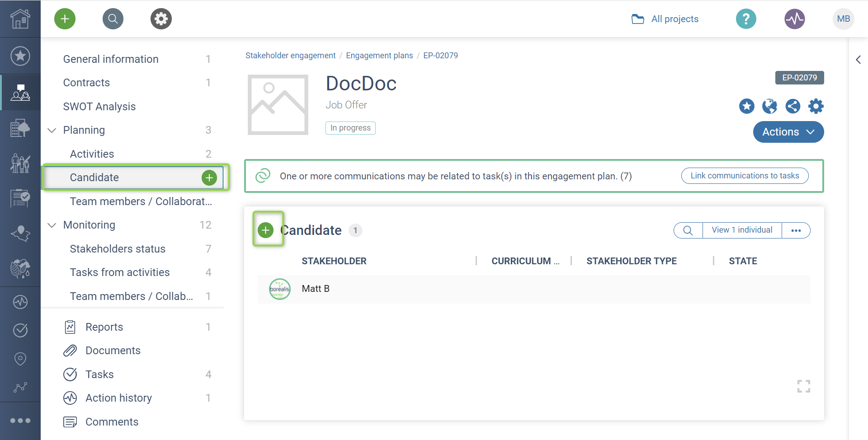This screenshot has height=440, width=868.
Task: Open the three-dot overflow menu in Candidate panel
Action: coord(796,230)
